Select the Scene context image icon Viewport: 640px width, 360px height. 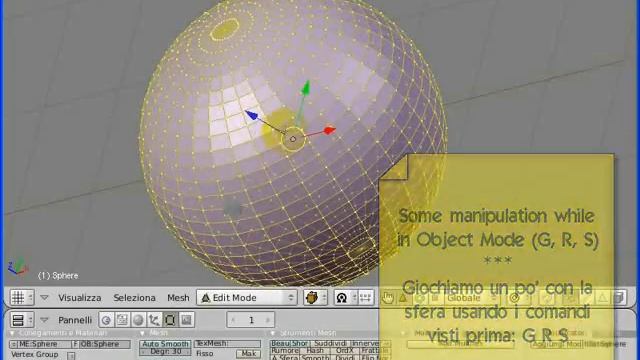click(186, 320)
